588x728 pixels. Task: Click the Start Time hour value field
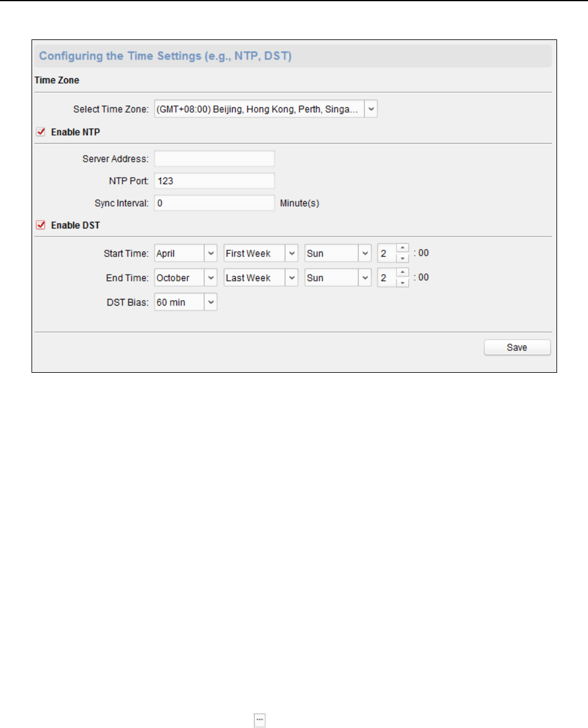click(x=387, y=253)
